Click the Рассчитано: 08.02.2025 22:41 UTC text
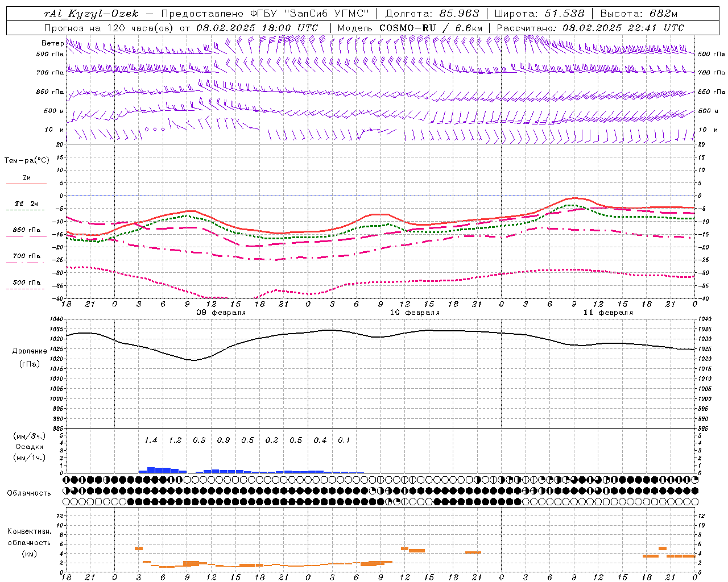 (x=590, y=28)
